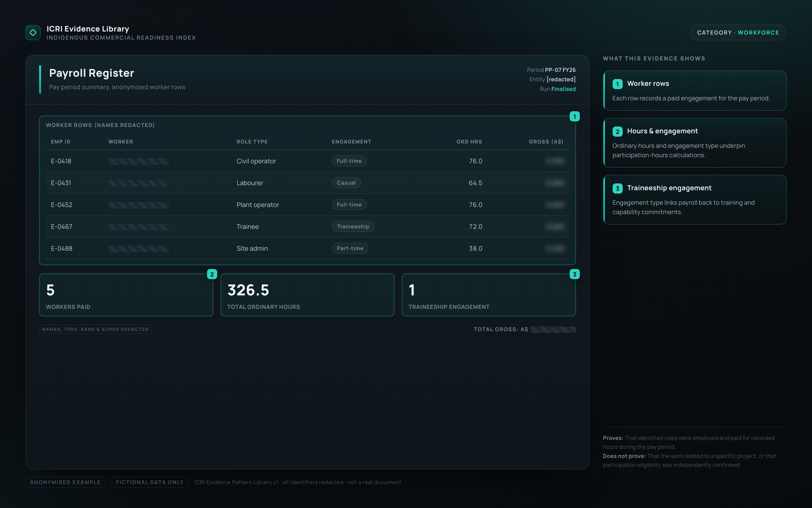Click badge 2 on the Workers Paid tile

212,274
